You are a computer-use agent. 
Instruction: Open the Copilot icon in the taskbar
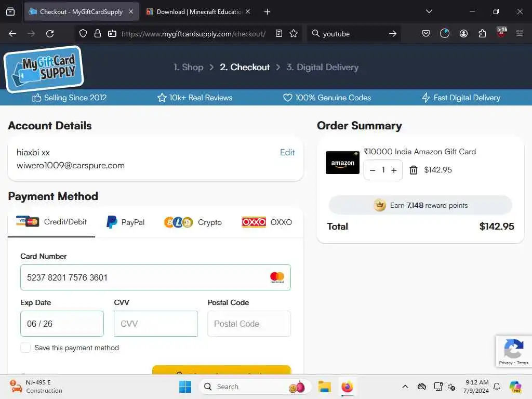[x=515, y=387]
